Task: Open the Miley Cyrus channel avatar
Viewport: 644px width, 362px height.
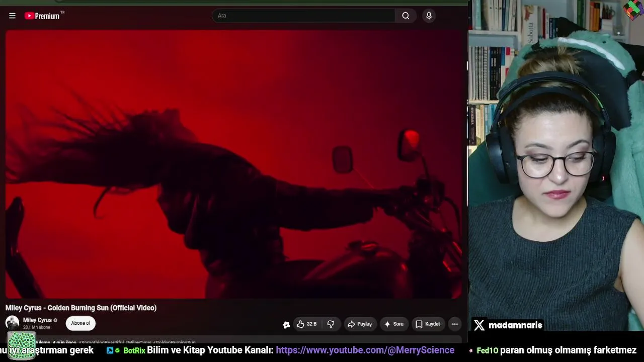Action: [12, 323]
